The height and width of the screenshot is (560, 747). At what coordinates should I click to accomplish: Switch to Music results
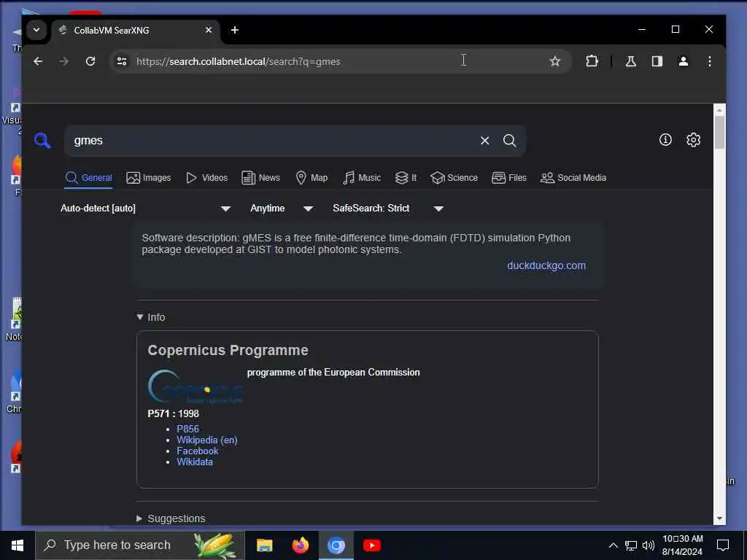coord(362,178)
